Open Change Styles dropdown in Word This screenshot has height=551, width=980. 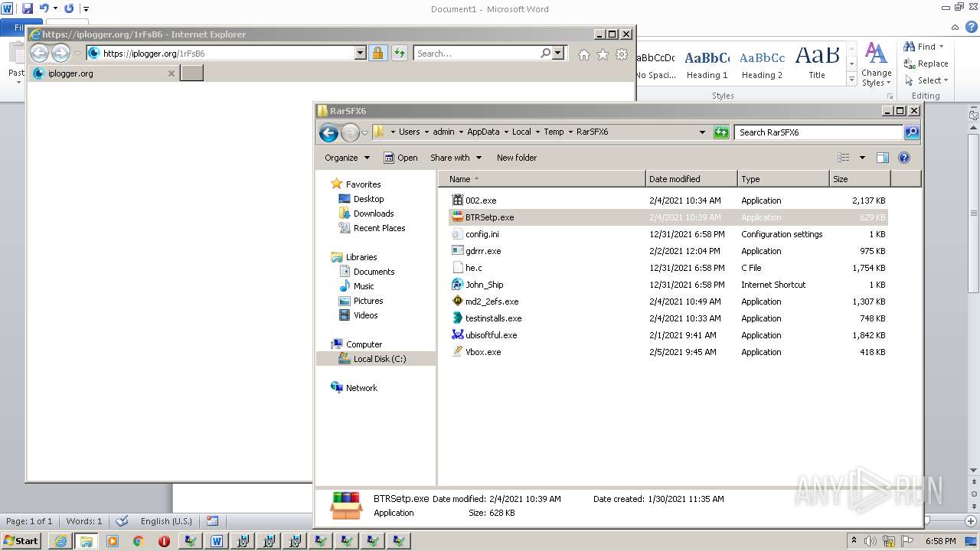click(x=876, y=65)
